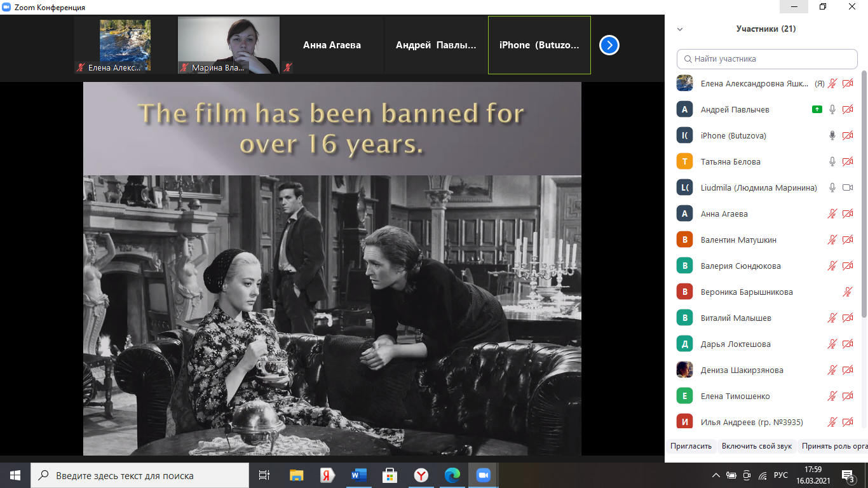Click Валерия Сюндюкова camera-off icon

pos(848,266)
